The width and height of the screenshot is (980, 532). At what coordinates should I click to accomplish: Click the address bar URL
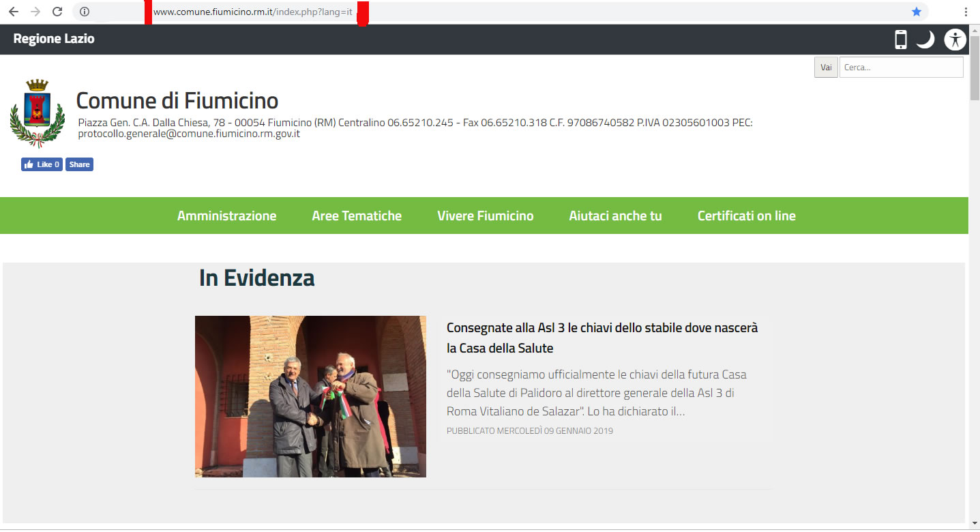click(253, 12)
